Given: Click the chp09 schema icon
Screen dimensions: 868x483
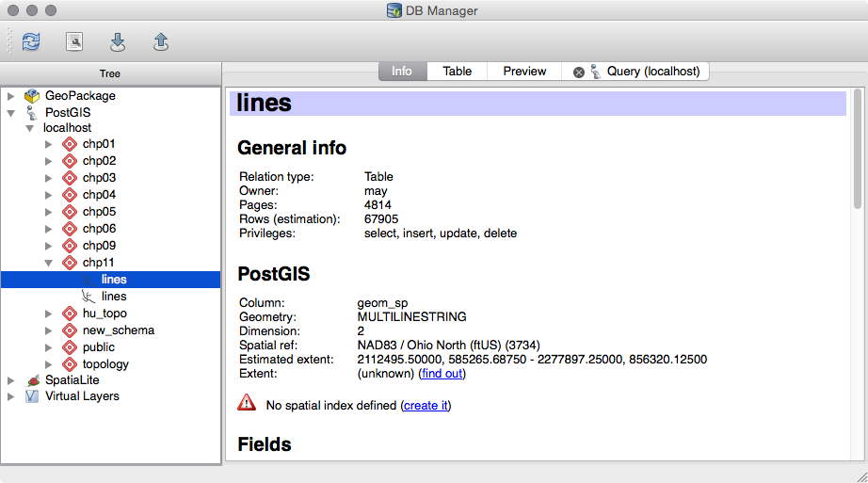Looking at the screenshot, I should click(x=70, y=246).
